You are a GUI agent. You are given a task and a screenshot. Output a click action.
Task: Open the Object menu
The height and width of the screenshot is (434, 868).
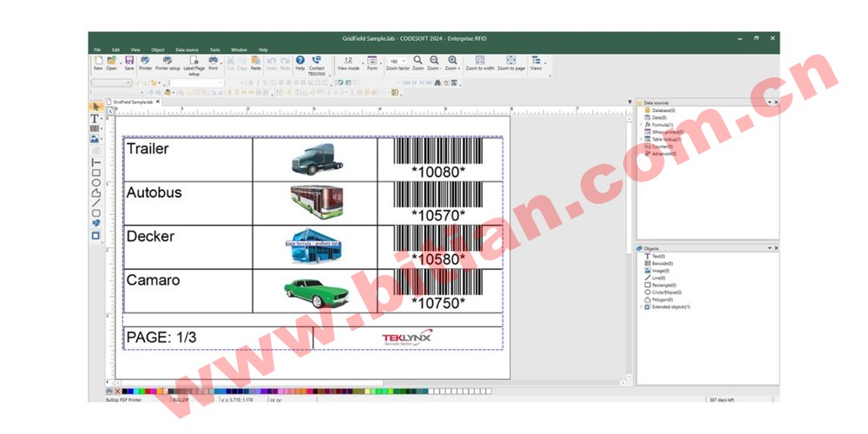158,49
